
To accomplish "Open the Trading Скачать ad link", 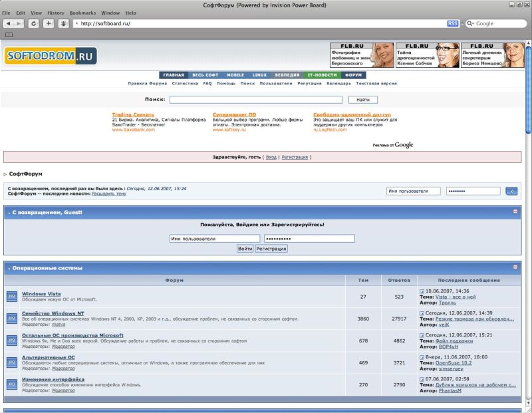I will click(x=133, y=114).
